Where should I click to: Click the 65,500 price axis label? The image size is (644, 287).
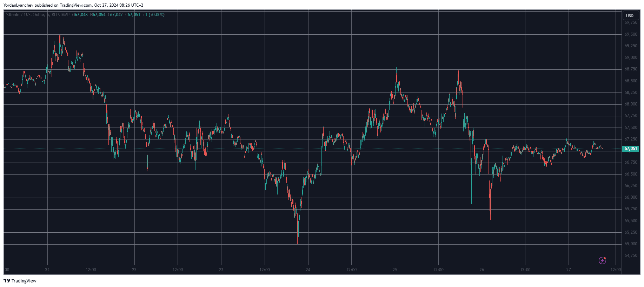[631, 221]
